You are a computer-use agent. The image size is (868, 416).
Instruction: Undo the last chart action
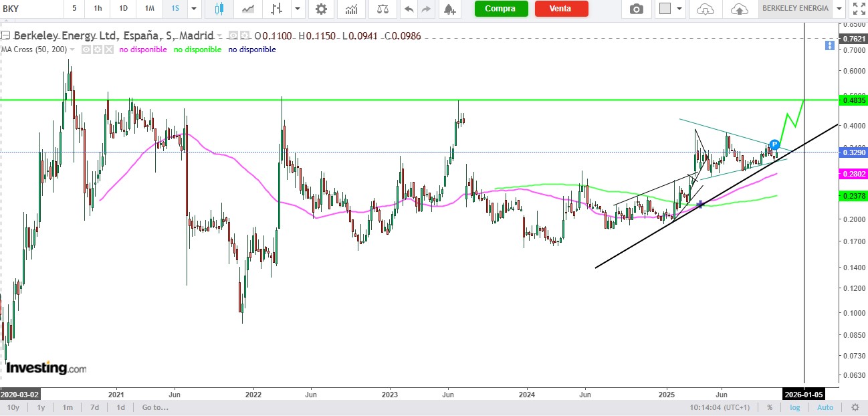408,9
